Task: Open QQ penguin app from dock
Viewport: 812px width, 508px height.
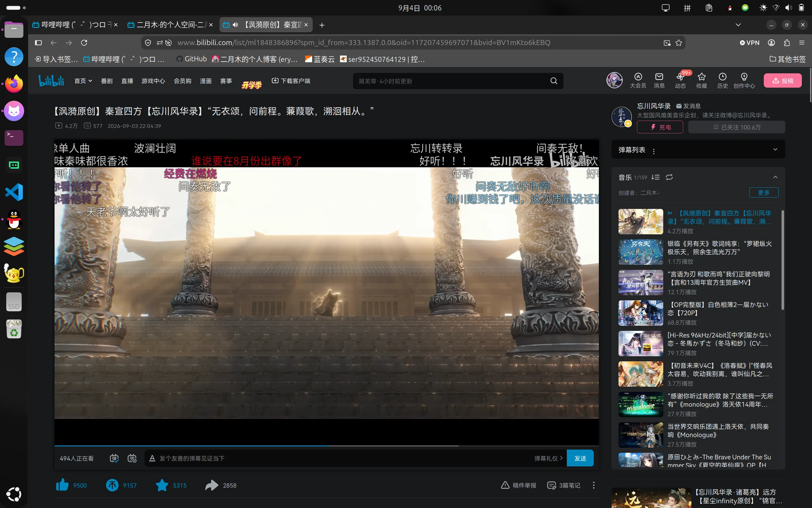Action: 14,219
